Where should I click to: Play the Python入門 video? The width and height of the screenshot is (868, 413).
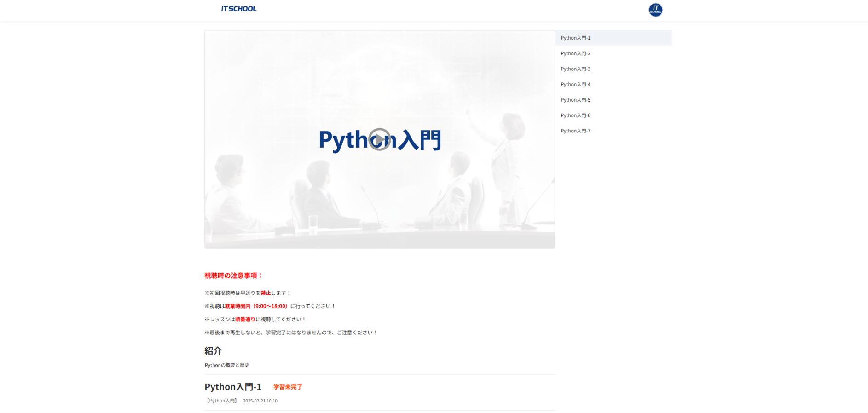pyautogui.click(x=379, y=139)
